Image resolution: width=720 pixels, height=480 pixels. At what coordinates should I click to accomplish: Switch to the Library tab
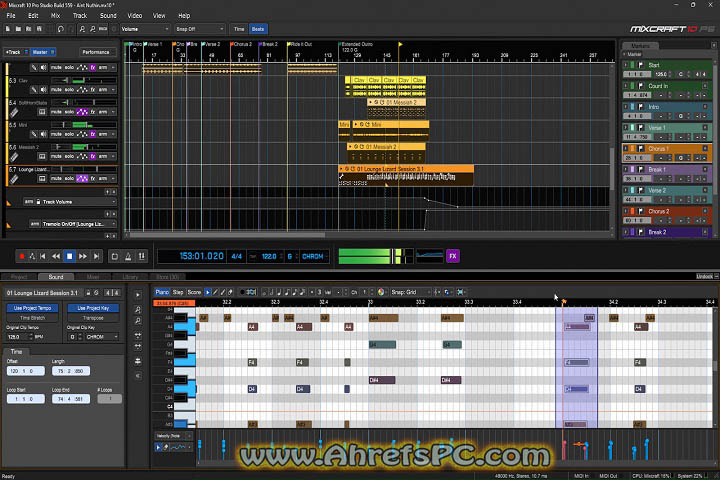tap(130, 277)
